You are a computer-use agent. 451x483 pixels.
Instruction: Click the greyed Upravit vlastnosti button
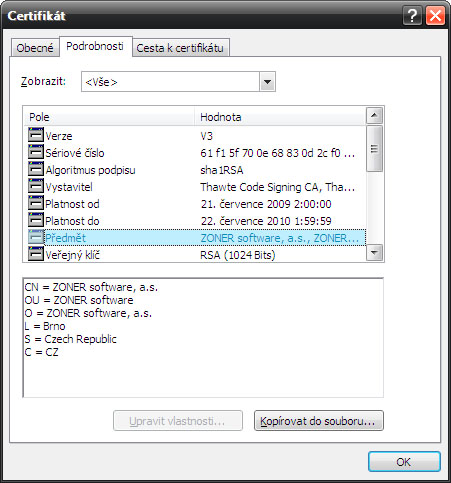click(x=178, y=421)
